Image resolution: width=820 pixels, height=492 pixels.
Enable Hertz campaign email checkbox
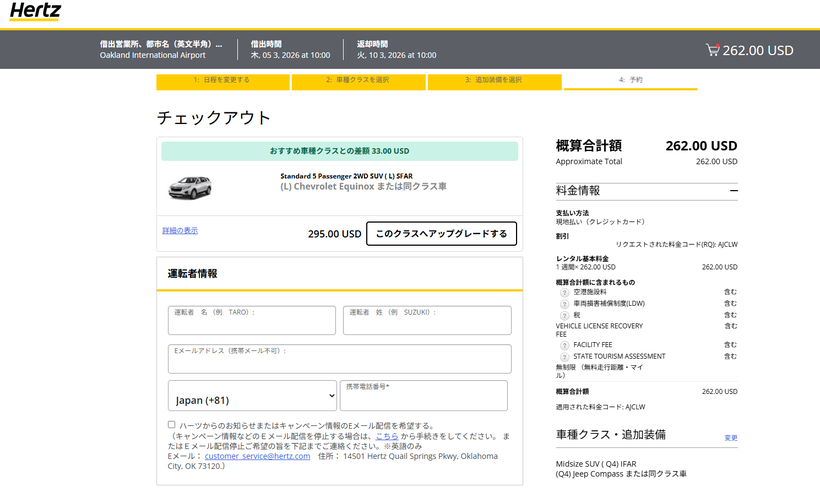(171, 425)
